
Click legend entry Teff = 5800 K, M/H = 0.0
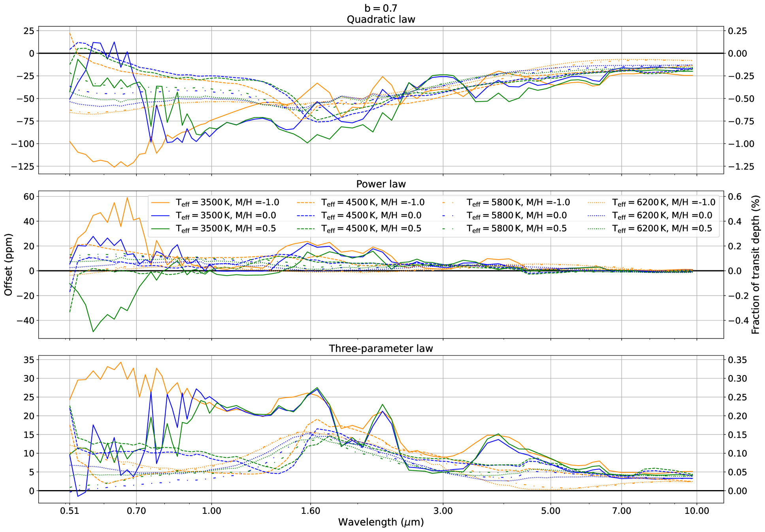[x=516, y=215]
